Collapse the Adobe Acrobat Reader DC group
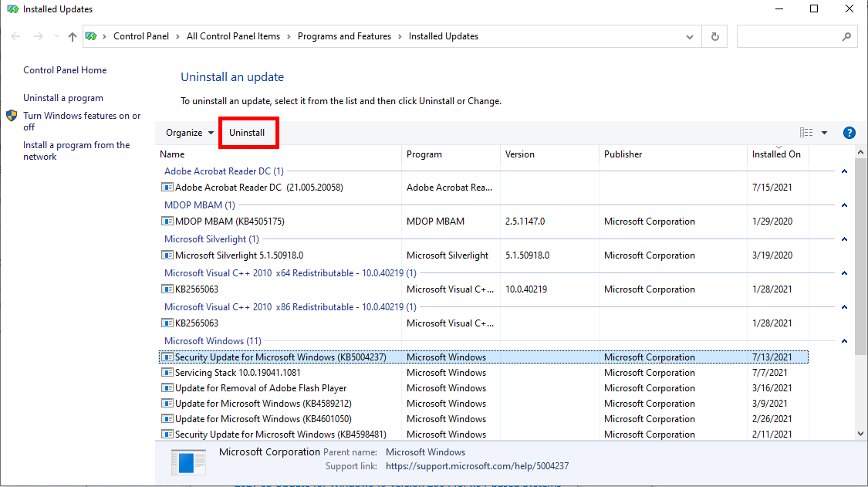The height and width of the screenshot is (487, 868). 844,171
